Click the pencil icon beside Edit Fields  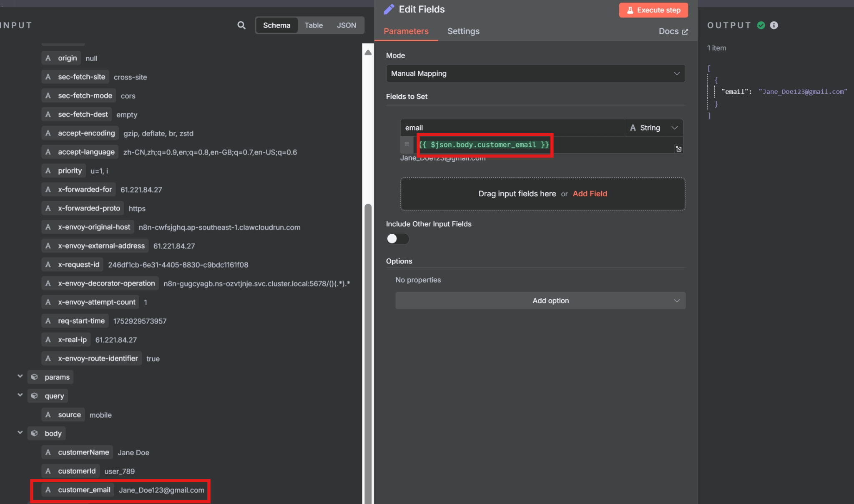coord(389,9)
